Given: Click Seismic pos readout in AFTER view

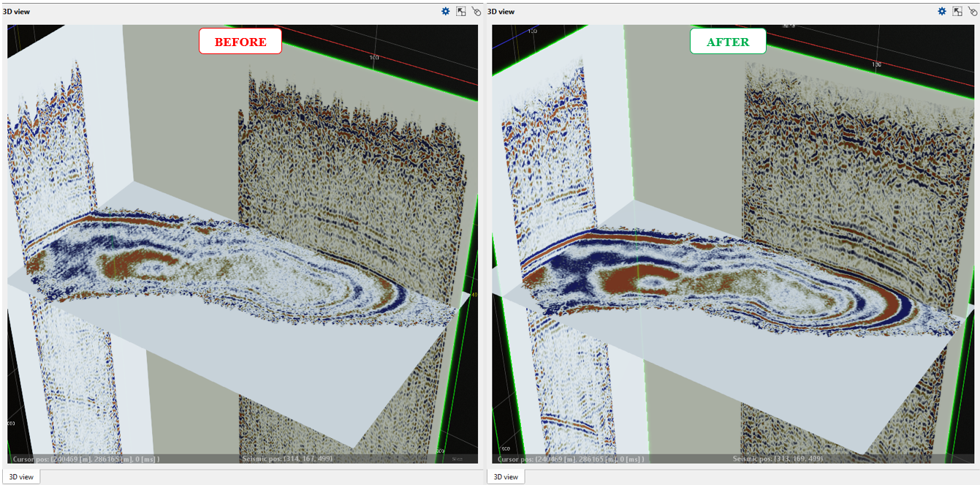Looking at the screenshot, I should click(x=778, y=459).
